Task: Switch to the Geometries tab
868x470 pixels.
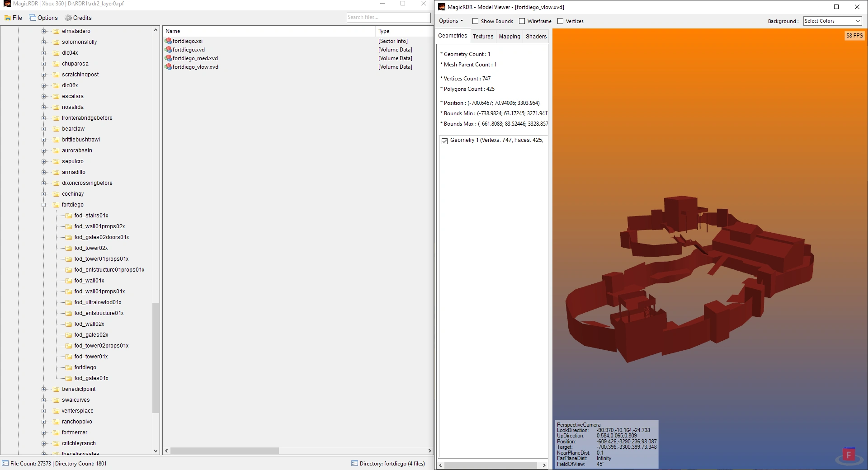Action: pos(453,36)
